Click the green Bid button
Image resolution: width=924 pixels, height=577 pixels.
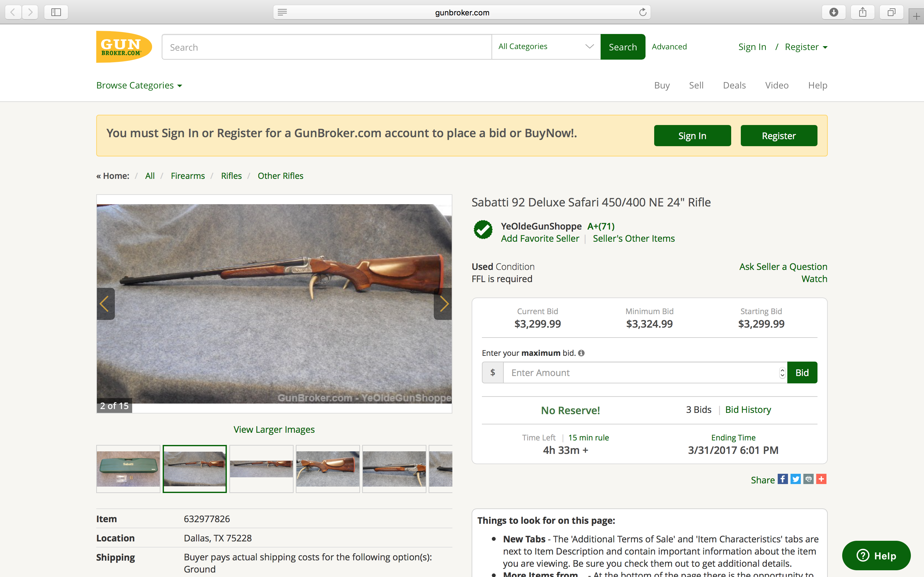pos(802,372)
